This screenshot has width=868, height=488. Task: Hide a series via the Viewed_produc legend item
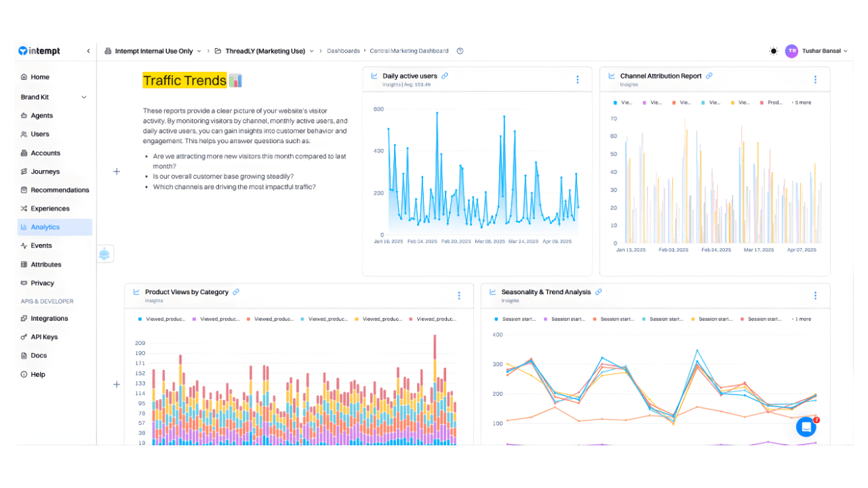pyautogui.click(x=165, y=319)
